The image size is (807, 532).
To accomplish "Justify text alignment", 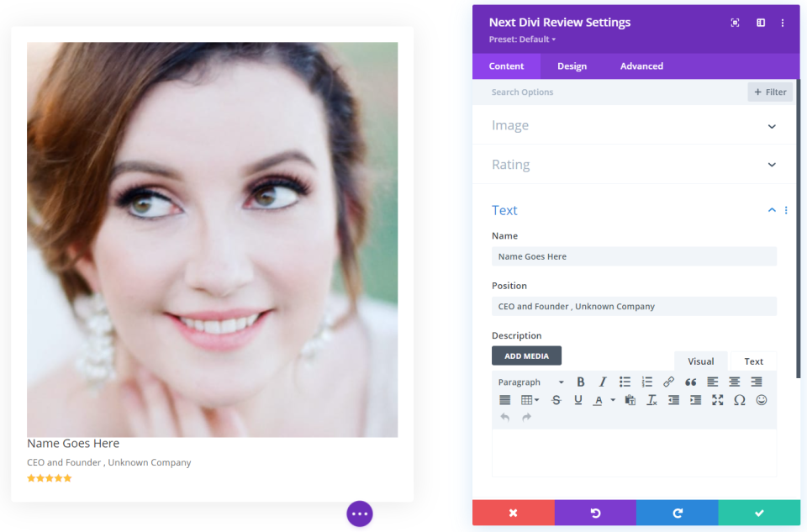I will (505, 400).
